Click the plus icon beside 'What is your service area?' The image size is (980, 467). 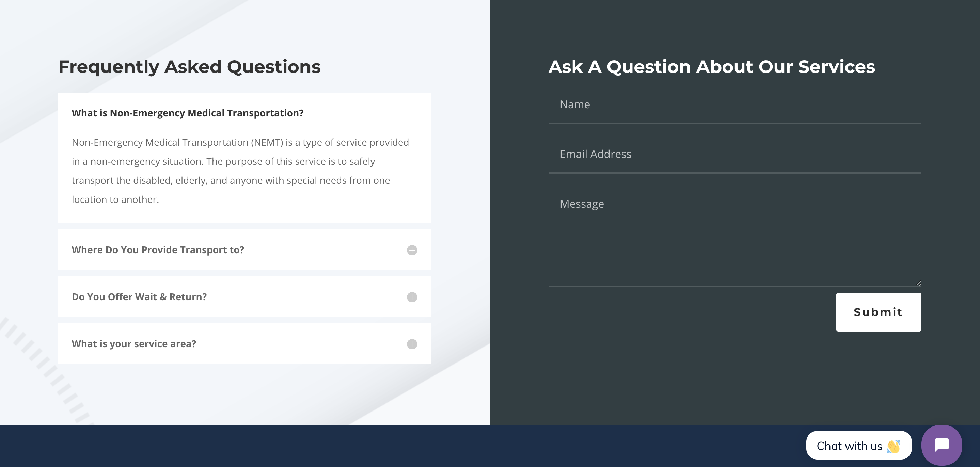pyautogui.click(x=412, y=344)
